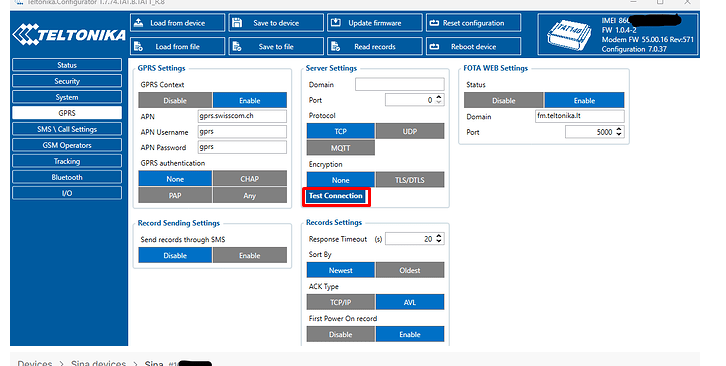Open the Tracking section in sidebar
The width and height of the screenshot is (726, 366).
(x=67, y=161)
